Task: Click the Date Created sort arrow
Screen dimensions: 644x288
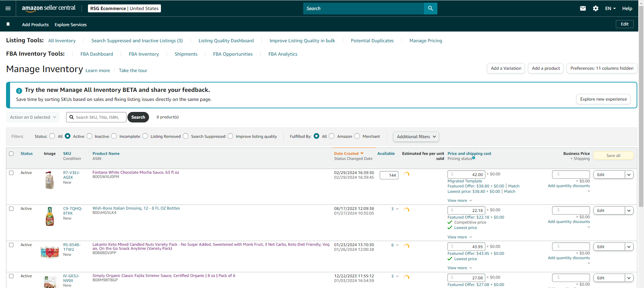Action: pyautogui.click(x=362, y=154)
